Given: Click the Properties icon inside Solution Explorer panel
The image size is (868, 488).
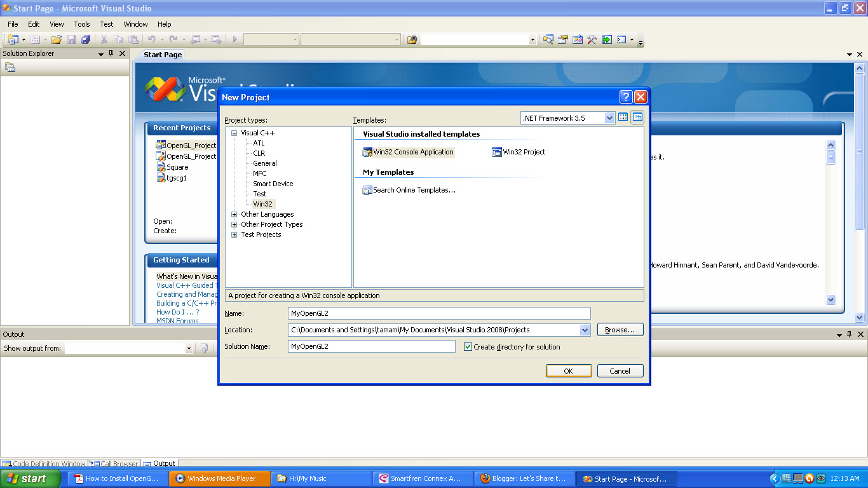Looking at the screenshot, I should point(10,67).
